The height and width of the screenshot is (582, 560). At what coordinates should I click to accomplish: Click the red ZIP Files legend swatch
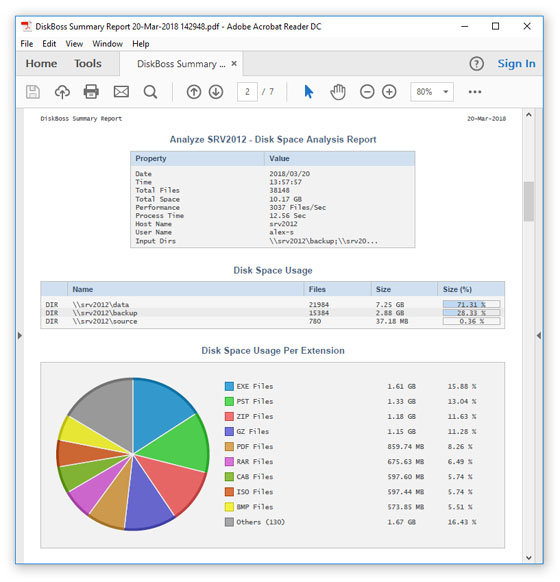tap(229, 416)
